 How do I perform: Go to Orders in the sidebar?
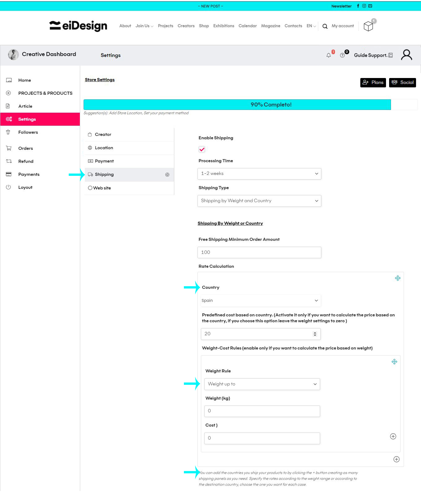(25, 148)
